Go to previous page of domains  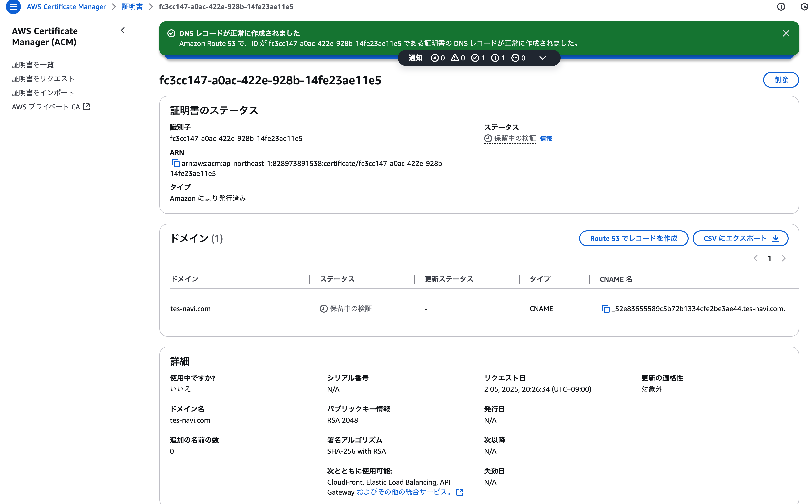(755, 258)
